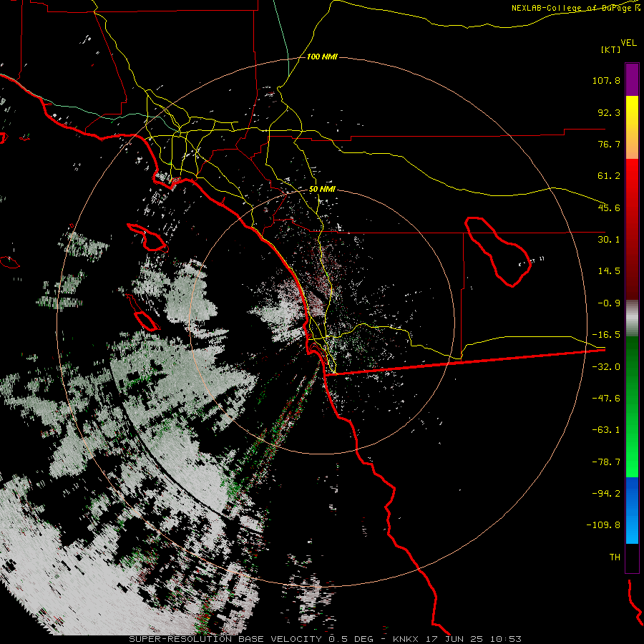Click the -63.1 legend value
The width and height of the screenshot is (644, 644).
tap(606, 430)
